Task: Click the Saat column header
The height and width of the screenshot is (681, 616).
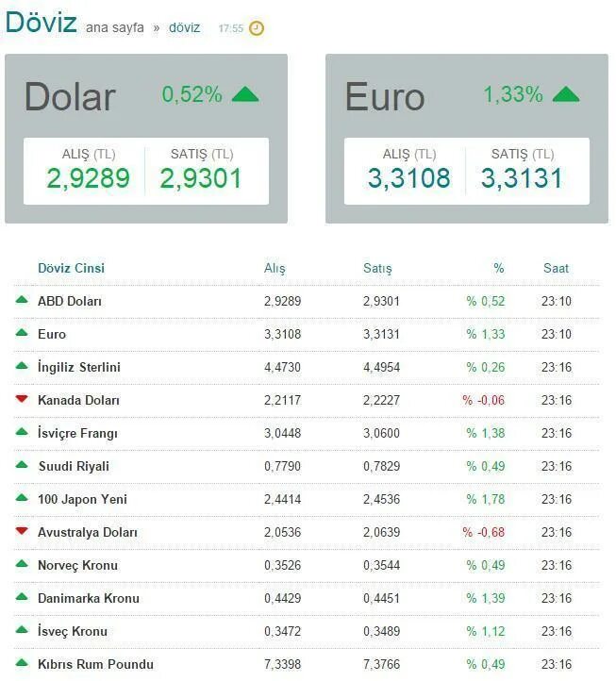Action: pyautogui.click(x=556, y=268)
